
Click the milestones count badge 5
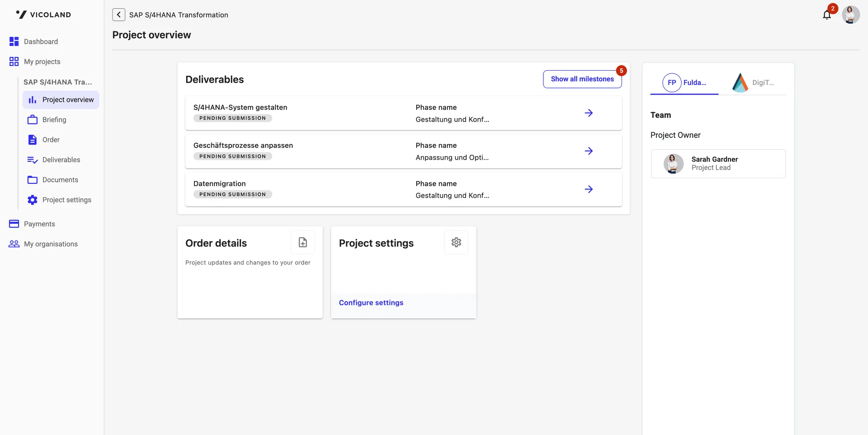tap(621, 71)
